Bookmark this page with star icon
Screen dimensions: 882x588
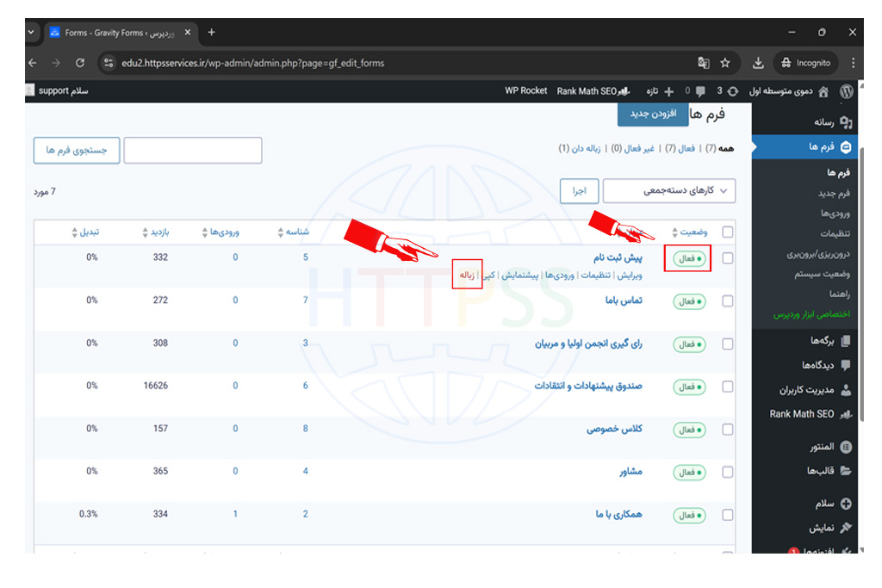point(725,63)
